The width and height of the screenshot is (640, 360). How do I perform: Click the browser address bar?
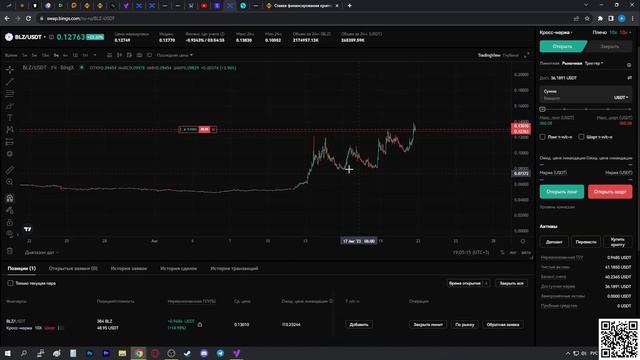point(302,18)
